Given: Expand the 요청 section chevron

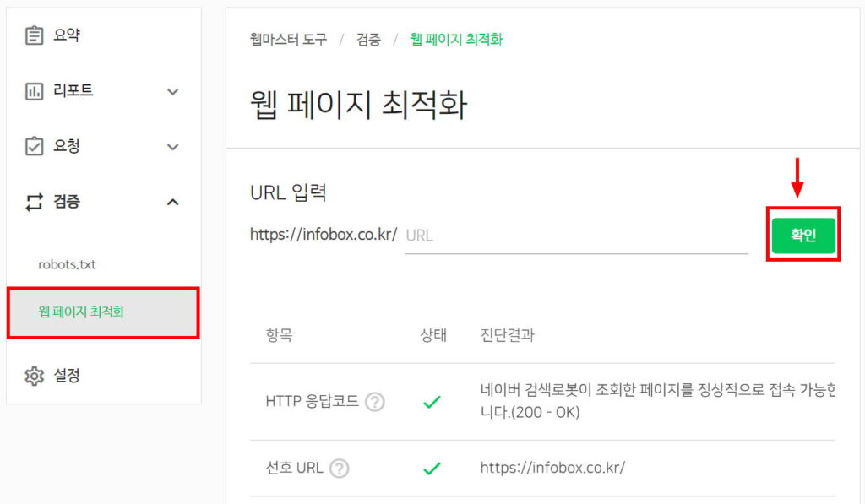Looking at the screenshot, I should pos(172,146).
